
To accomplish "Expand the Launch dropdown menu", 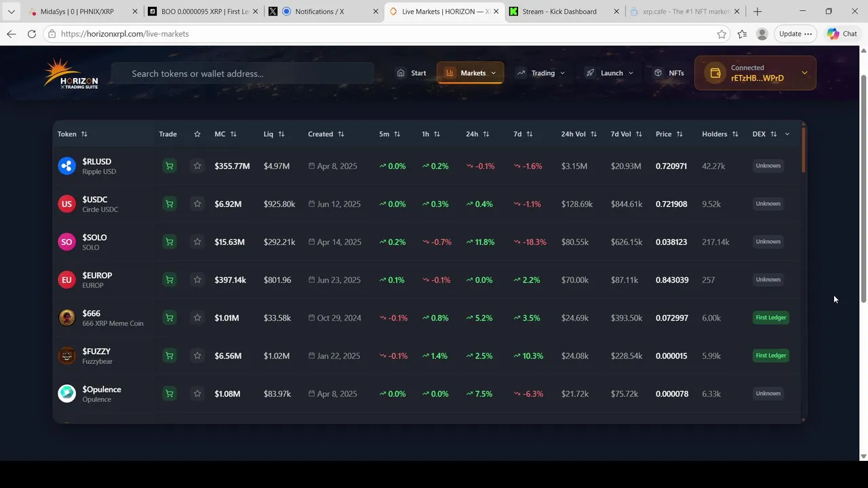I will point(610,73).
